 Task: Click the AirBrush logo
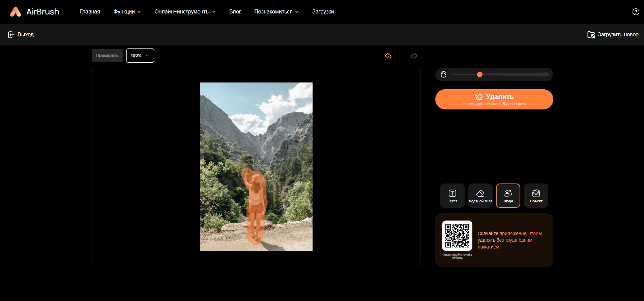(34, 12)
